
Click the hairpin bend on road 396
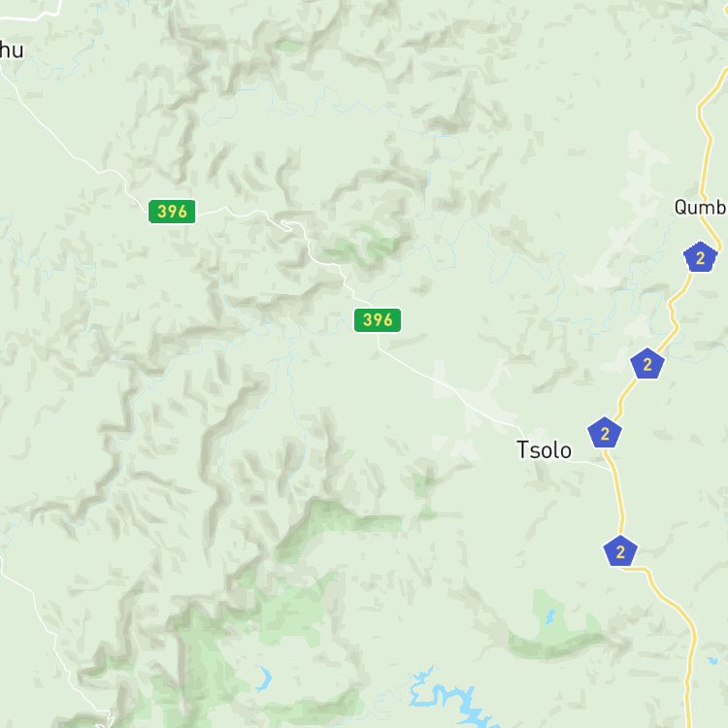point(287,225)
